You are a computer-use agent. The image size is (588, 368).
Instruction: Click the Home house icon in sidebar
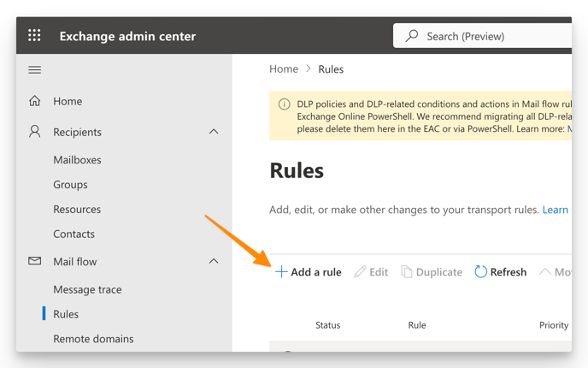[34, 101]
